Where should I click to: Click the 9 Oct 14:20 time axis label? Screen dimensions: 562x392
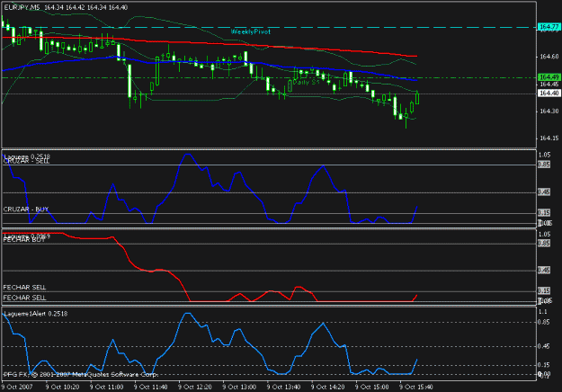328,387
